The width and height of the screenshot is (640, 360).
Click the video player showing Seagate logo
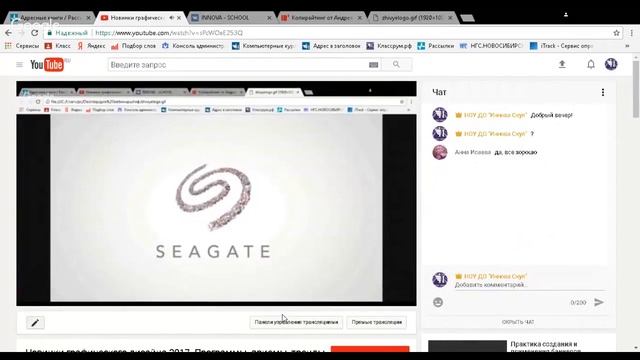tap(216, 193)
